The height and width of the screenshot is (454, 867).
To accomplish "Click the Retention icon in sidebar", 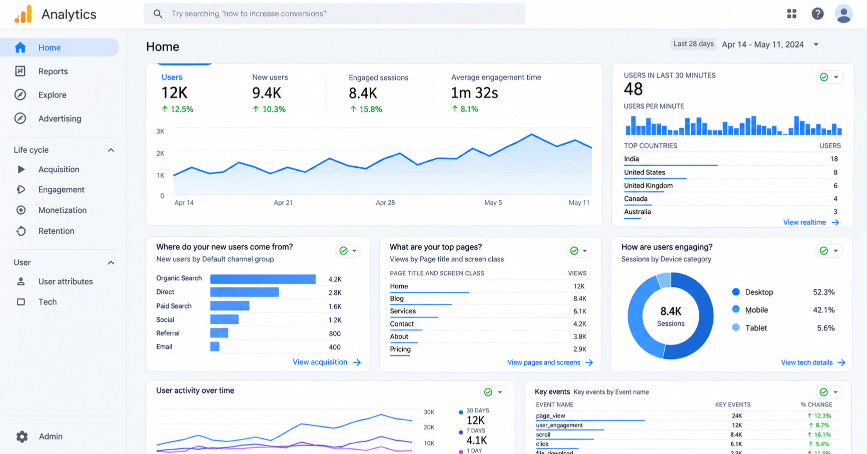I will coord(21,231).
